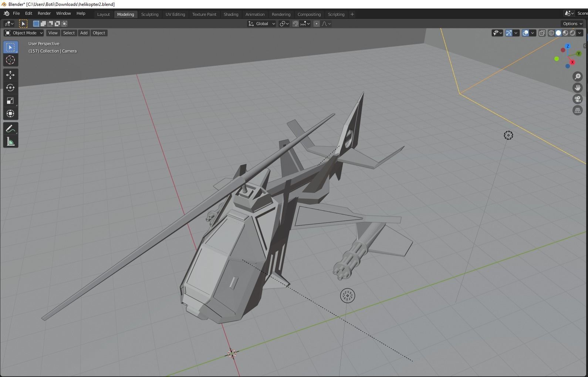Select the Select Box tool in toolbar
Image resolution: width=588 pixels, height=377 pixels.
[10, 47]
